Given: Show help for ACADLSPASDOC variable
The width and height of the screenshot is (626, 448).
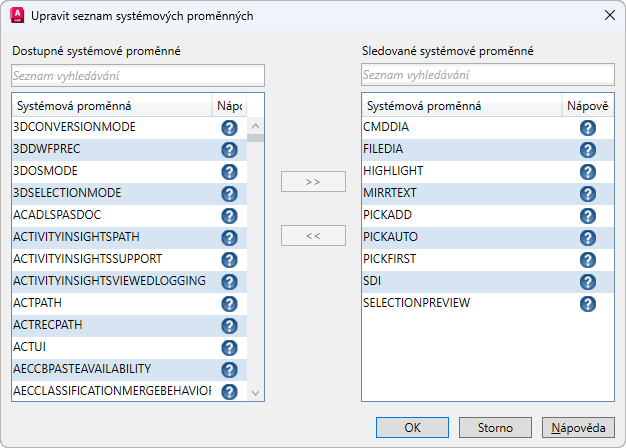Looking at the screenshot, I should (x=229, y=216).
